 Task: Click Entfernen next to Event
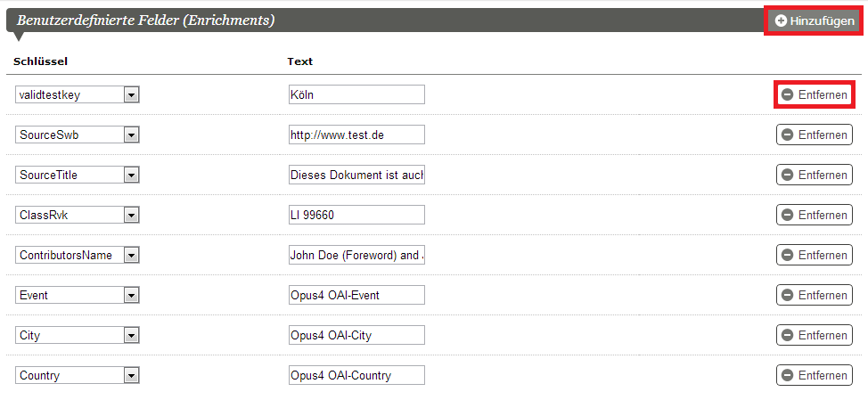(x=815, y=295)
